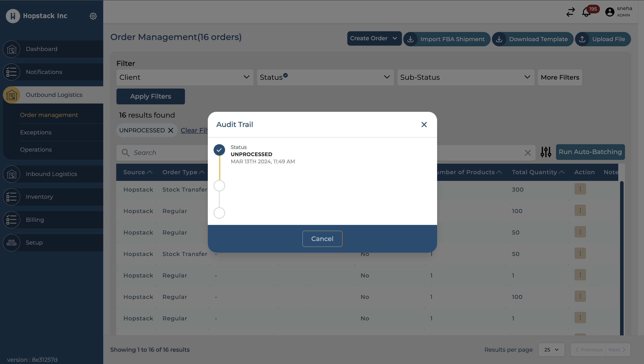Expand the Client filter dropdown
This screenshot has width=644, height=364.
coord(185,77)
